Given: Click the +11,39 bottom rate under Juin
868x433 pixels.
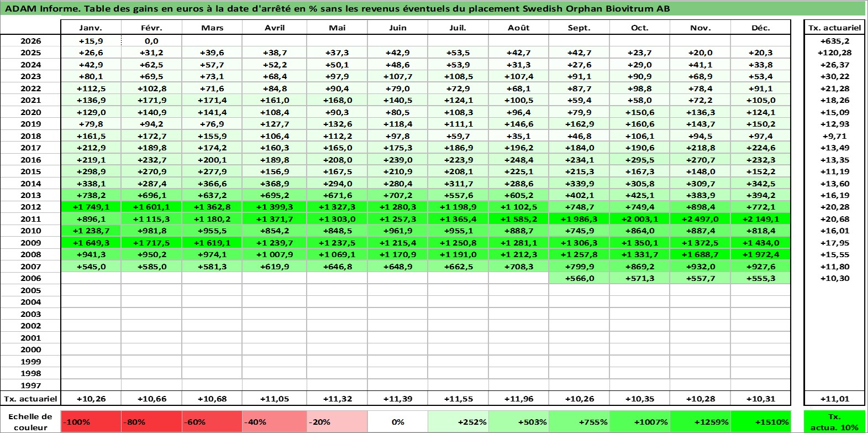Looking at the screenshot, I should [398, 399].
